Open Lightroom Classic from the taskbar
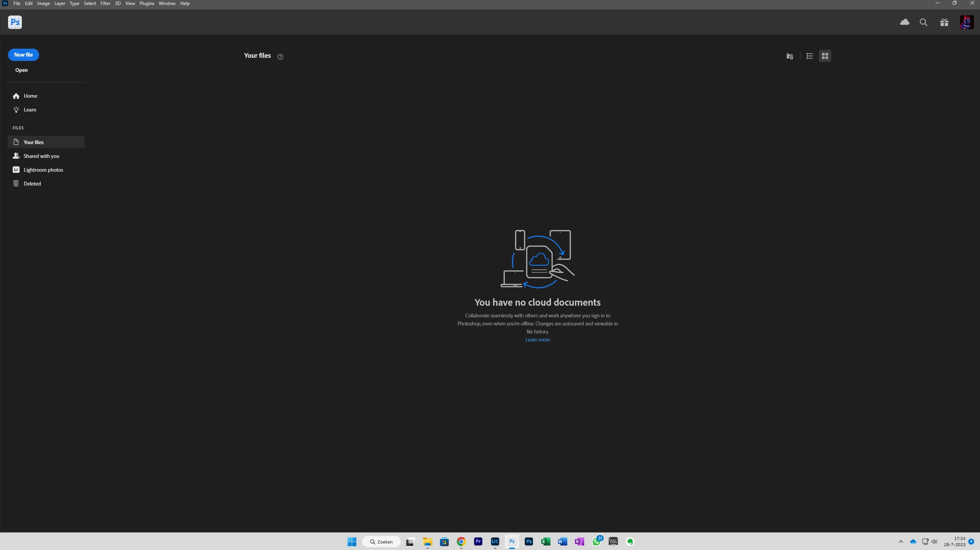The height and width of the screenshot is (550, 980). click(x=495, y=542)
